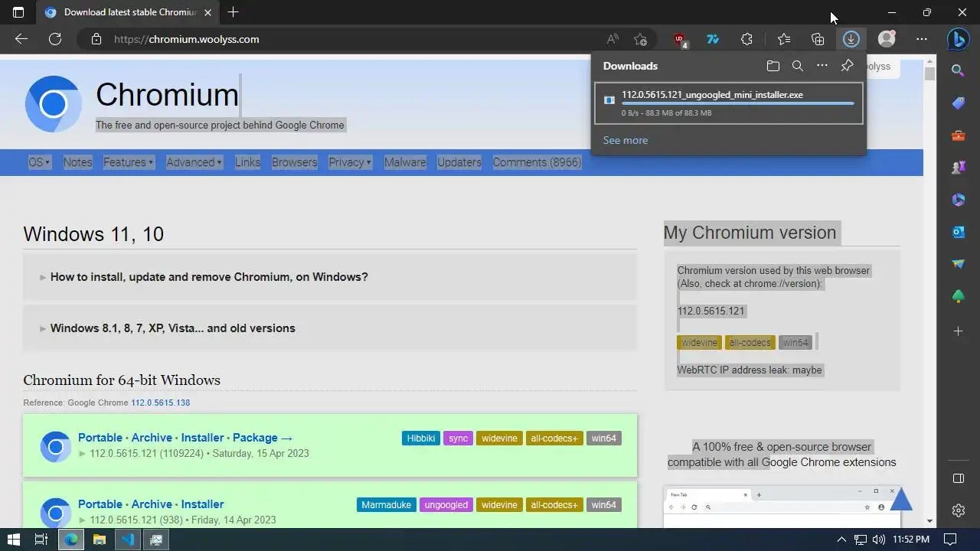Open sidebar settings gear icon
980x551 pixels.
point(959,510)
